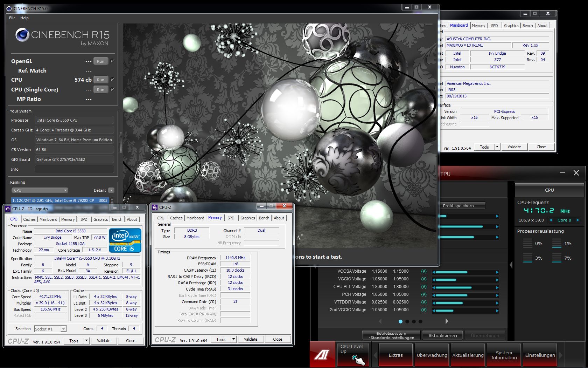Run the CPU benchmark

pyautogui.click(x=101, y=80)
